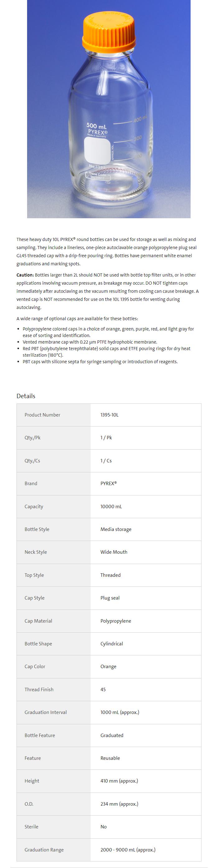Screen dimensions: 218x868
Task: Click the Cap Style value Plug seal
Action: click(x=110, y=598)
